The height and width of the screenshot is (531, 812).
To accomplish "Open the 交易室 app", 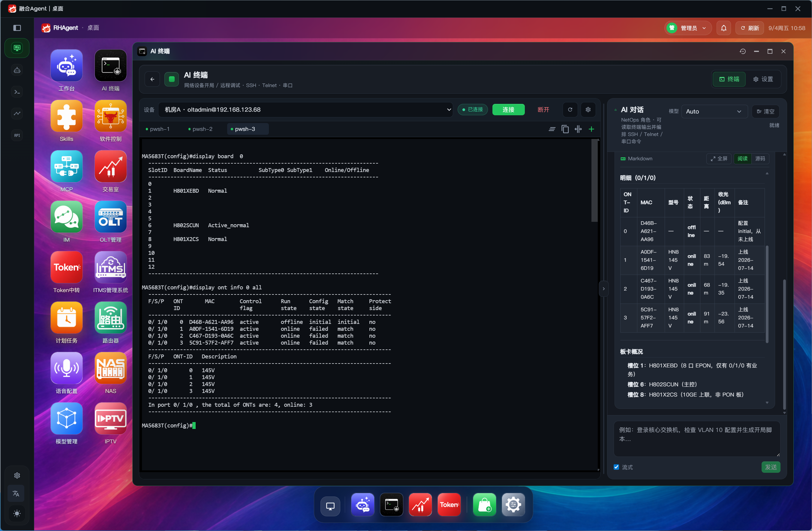I will pos(110,167).
